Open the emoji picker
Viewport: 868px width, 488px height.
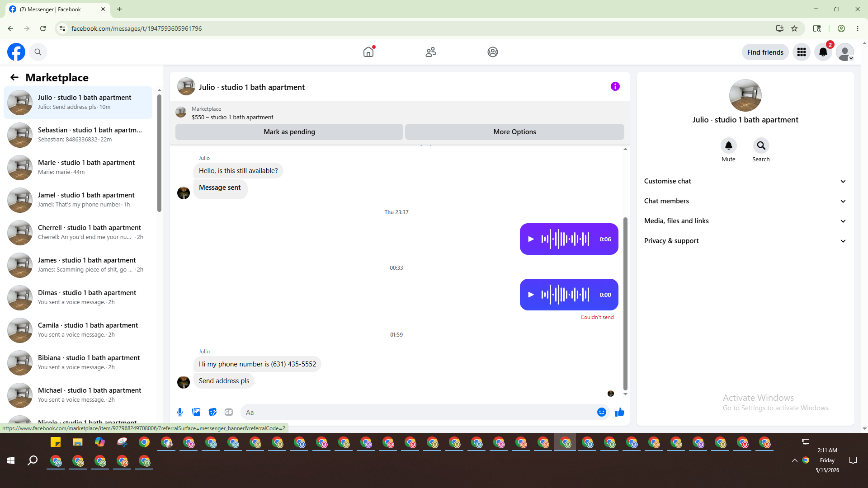point(601,412)
